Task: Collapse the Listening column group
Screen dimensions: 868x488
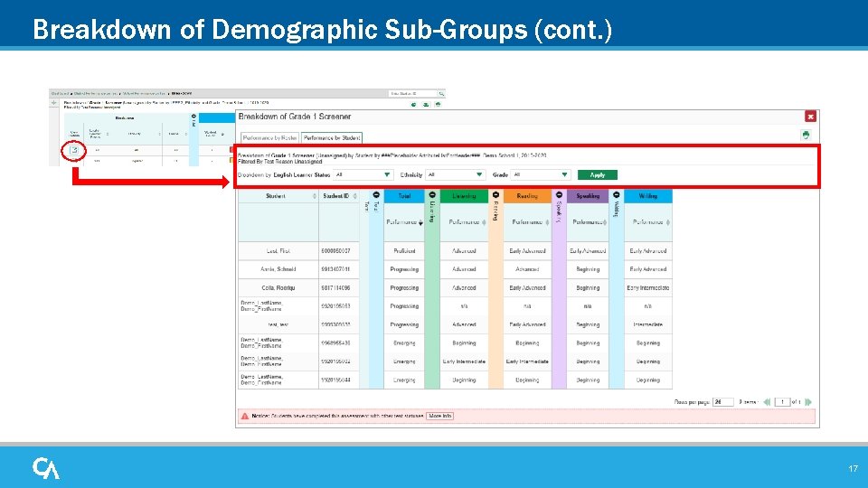Action: point(432,195)
